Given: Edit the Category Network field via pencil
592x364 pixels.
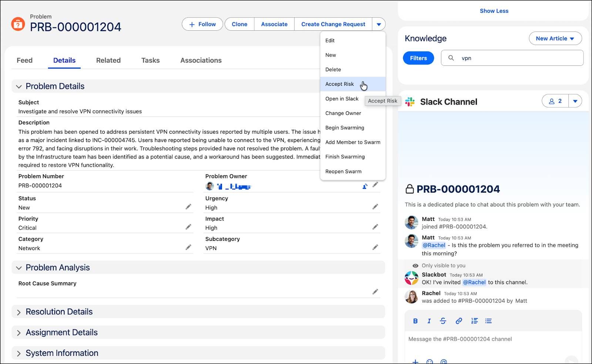Looking at the screenshot, I should coord(188,247).
